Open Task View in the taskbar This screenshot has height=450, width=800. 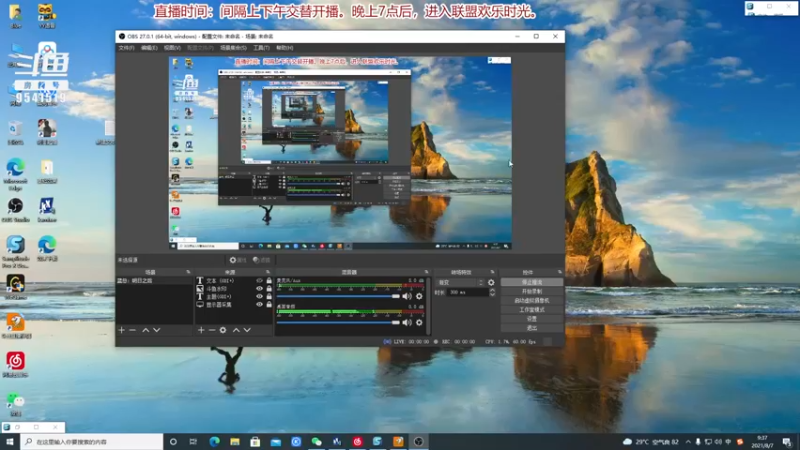pos(193,441)
